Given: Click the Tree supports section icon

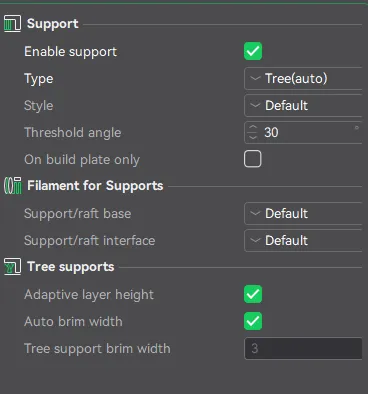Looking at the screenshot, I should [12, 267].
